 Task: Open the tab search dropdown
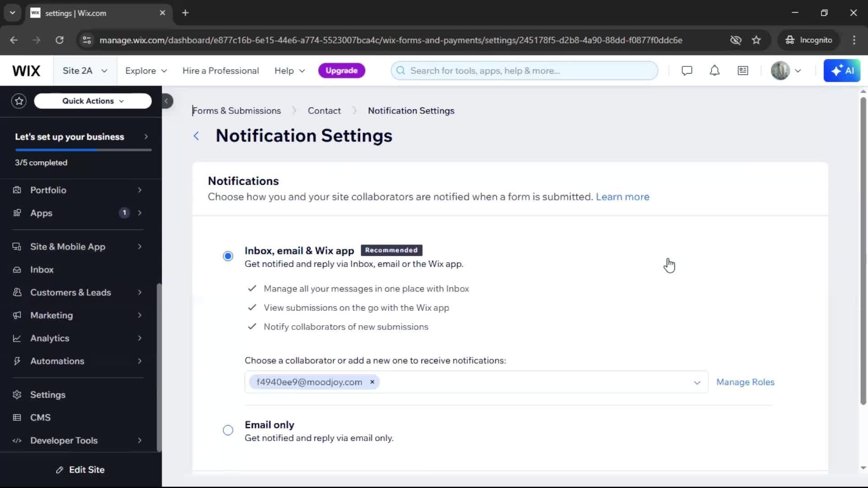[12, 13]
